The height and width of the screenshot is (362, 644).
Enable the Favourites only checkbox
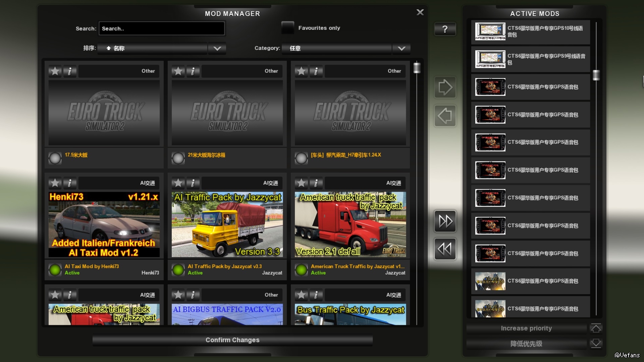click(x=287, y=28)
